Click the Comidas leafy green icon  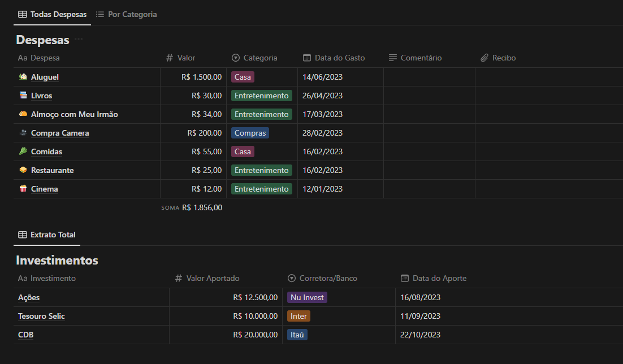click(23, 151)
